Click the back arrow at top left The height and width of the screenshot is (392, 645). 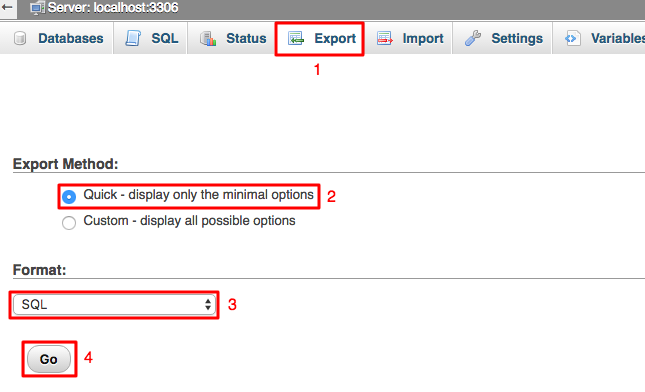pos(7,7)
